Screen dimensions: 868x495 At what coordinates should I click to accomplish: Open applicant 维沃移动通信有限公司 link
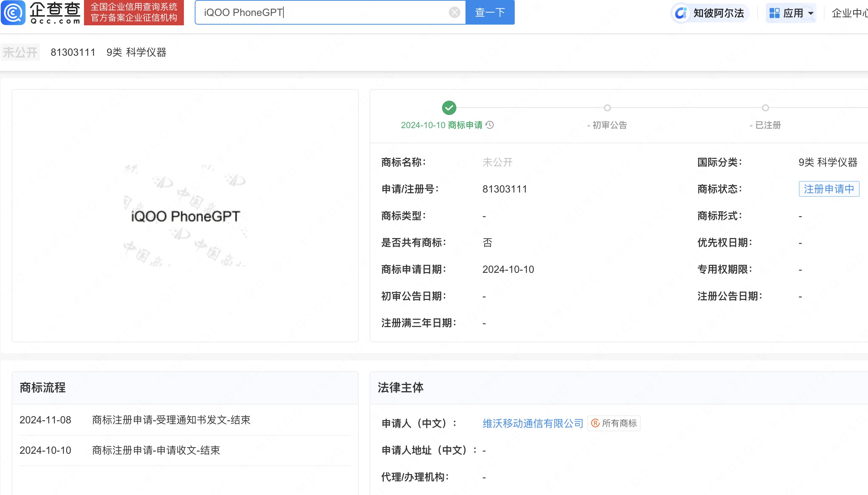[x=533, y=423]
